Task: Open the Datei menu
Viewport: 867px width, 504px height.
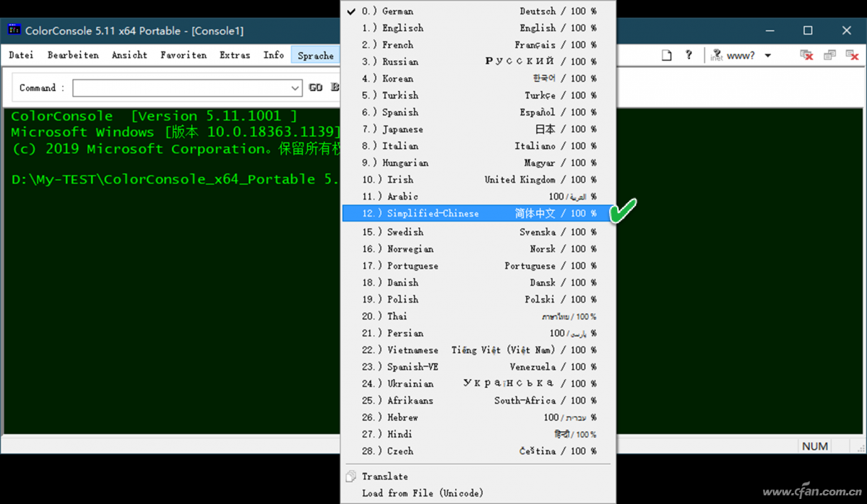Action: tap(21, 56)
